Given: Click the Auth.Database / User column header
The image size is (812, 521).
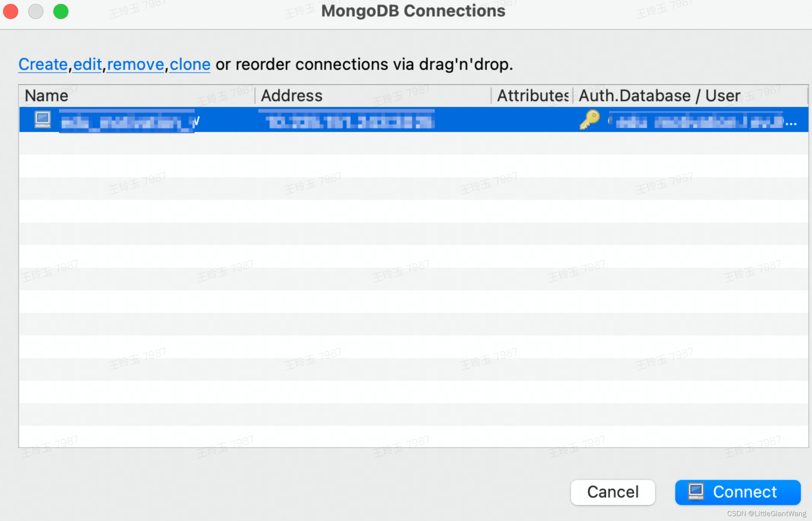Looking at the screenshot, I should [x=659, y=95].
